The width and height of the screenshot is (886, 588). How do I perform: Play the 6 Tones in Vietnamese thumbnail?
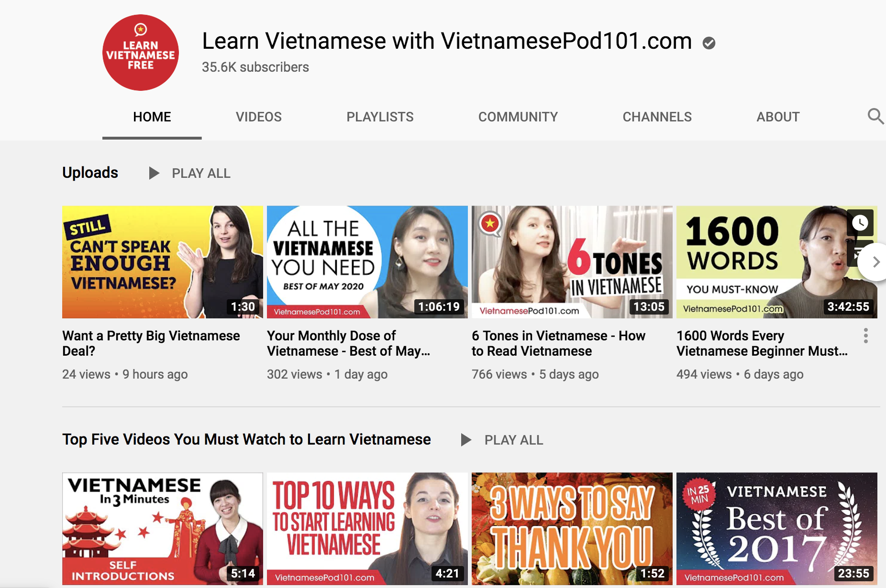[x=572, y=262]
